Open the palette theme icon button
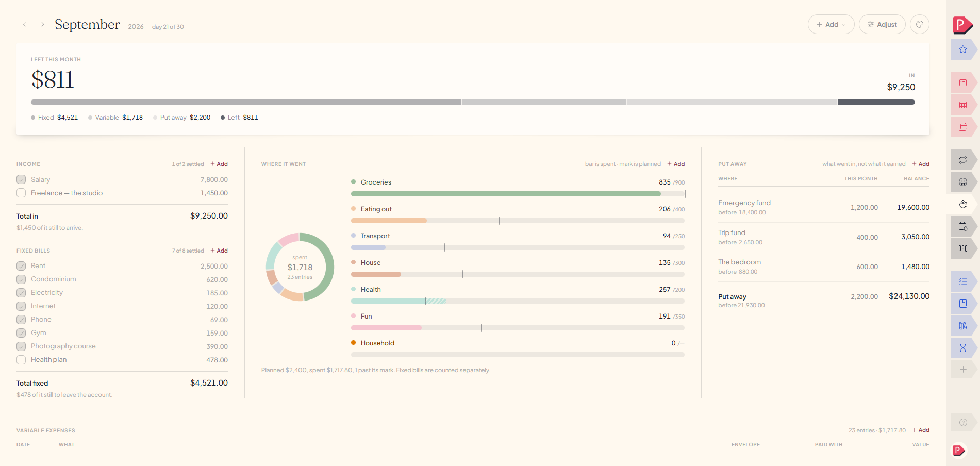Viewport: 980px width, 466px height. (920, 24)
